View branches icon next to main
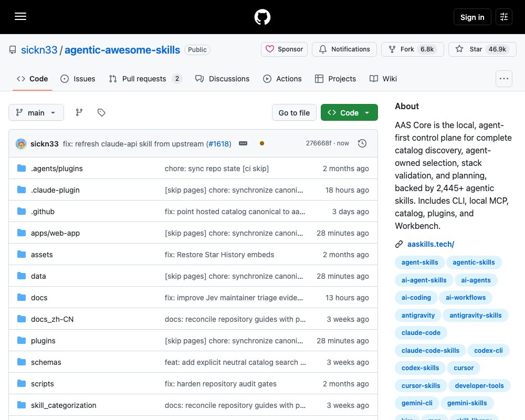Viewport: 525px width, 420px height. click(79, 112)
